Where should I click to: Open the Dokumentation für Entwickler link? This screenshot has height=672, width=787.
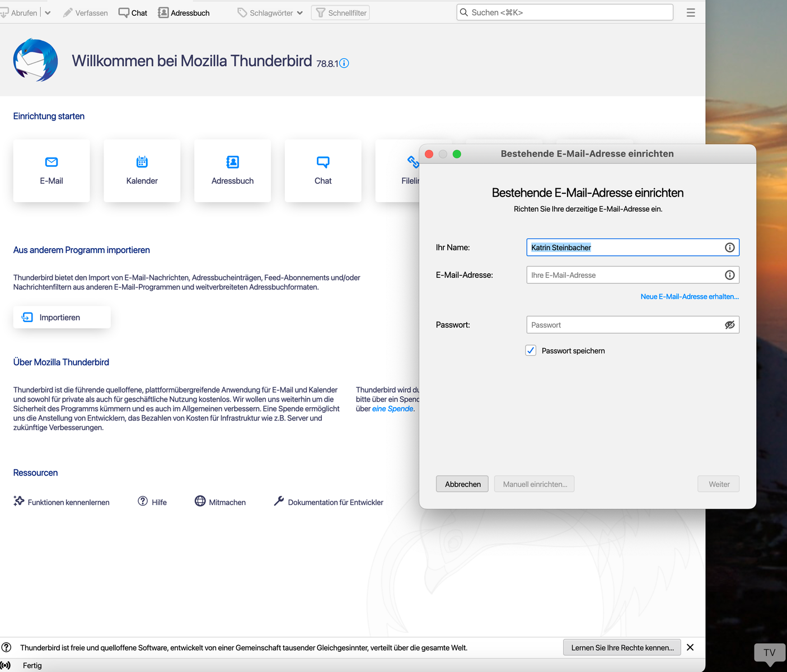tap(336, 502)
